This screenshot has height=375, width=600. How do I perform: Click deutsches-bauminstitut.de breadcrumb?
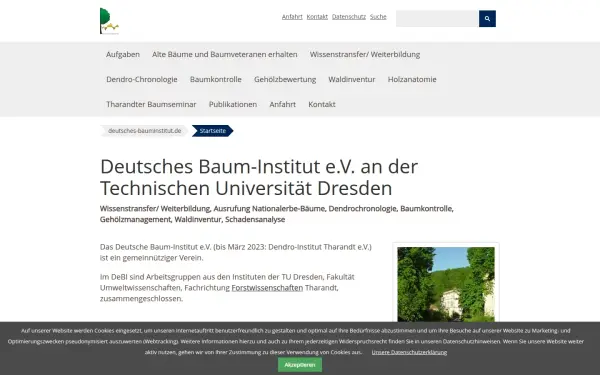point(144,131)
